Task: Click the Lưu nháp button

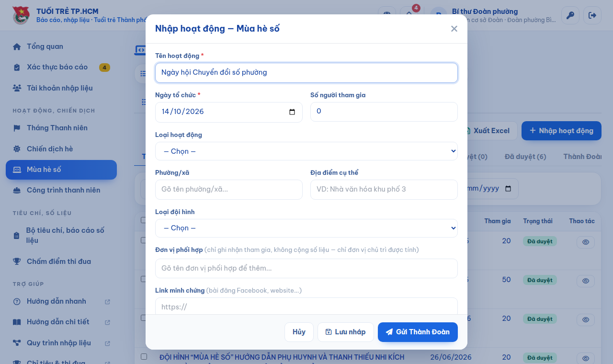Action: coord(346,332)
